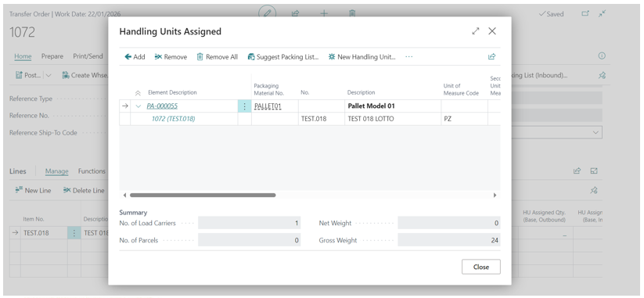This screenshot has width=644, height=298.
Task: Click the info circle icon on Transfer Order
Action: point(602,56)
